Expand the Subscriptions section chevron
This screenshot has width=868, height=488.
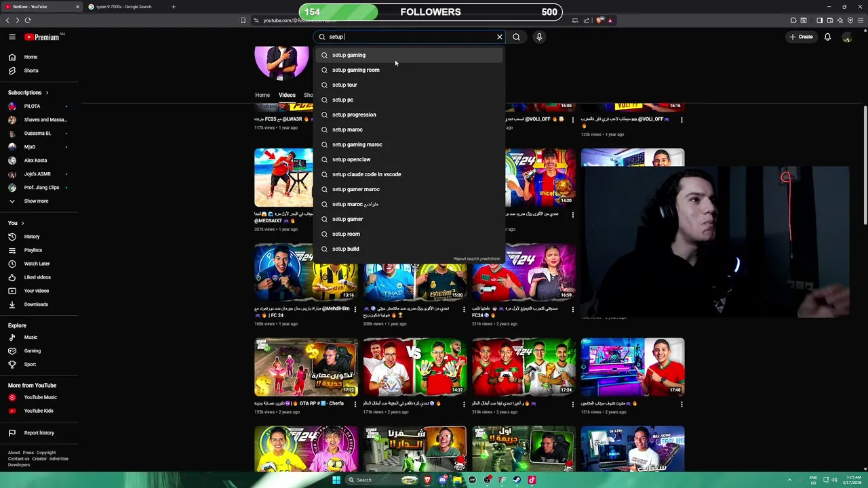[47, 92]
